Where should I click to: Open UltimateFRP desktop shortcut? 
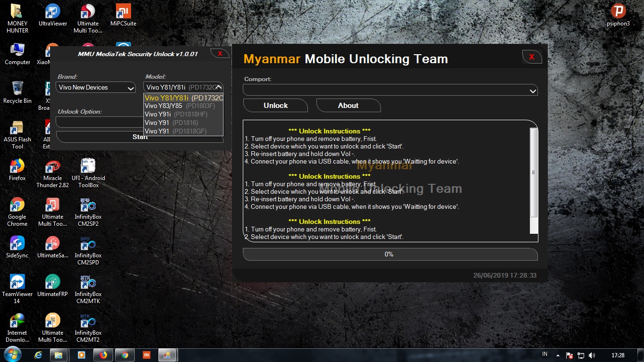[53, 286]
